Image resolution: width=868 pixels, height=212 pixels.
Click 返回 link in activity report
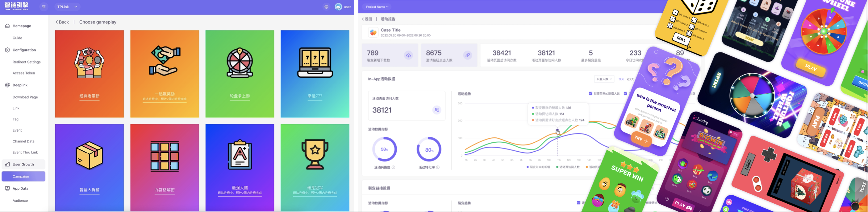tap(367, 19)
